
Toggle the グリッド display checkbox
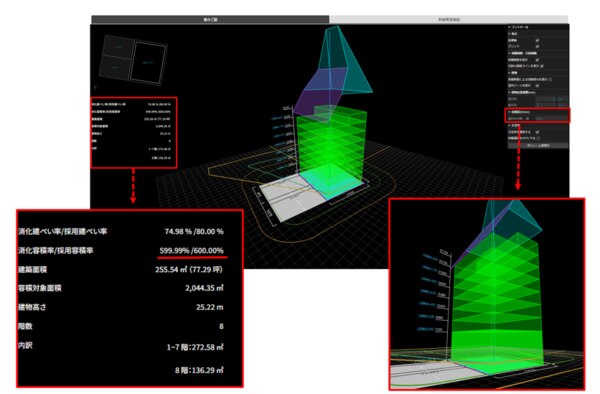pyautogui.click(x=537, y=46)
